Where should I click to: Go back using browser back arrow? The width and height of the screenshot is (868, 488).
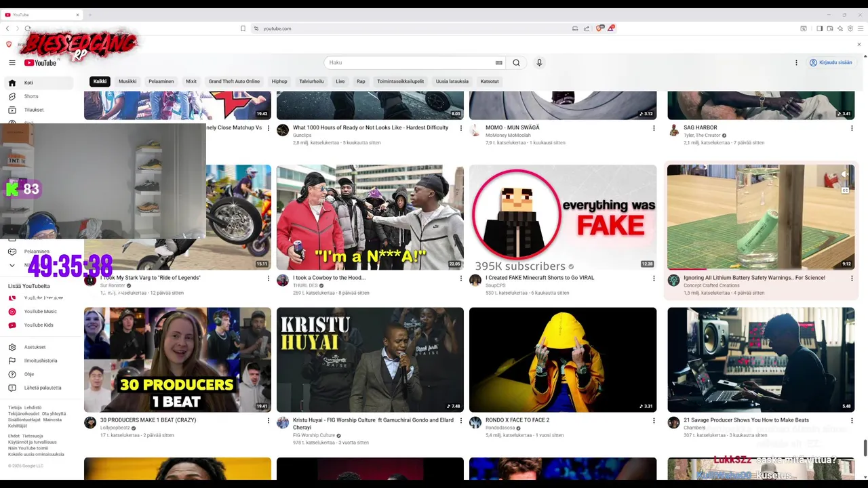[x=7, y=28]
